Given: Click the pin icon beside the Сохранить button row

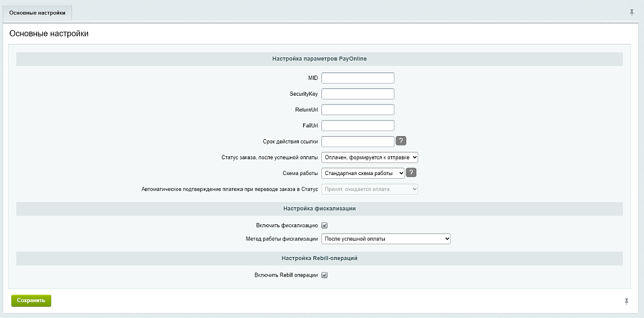Looking at the screenshot, I should (x=626, y=302).
